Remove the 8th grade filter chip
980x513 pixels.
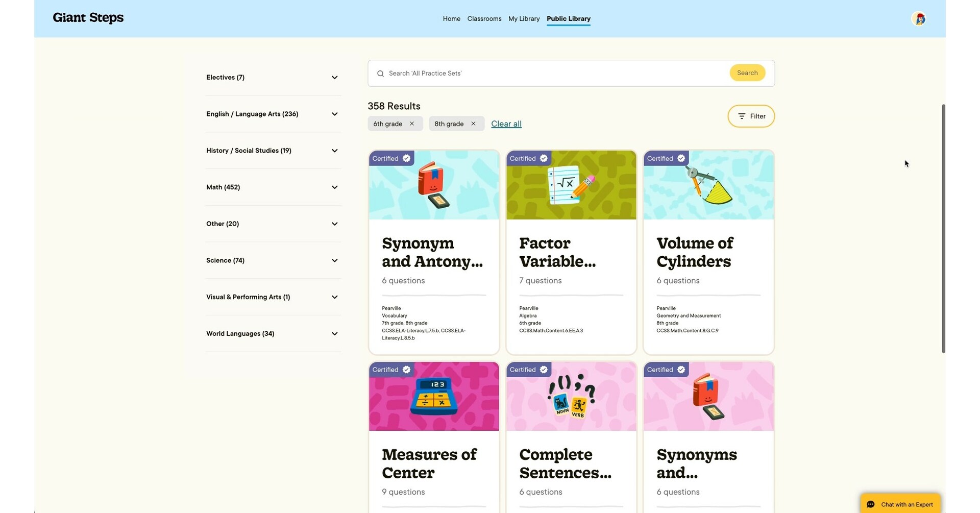tap(473, 124)
